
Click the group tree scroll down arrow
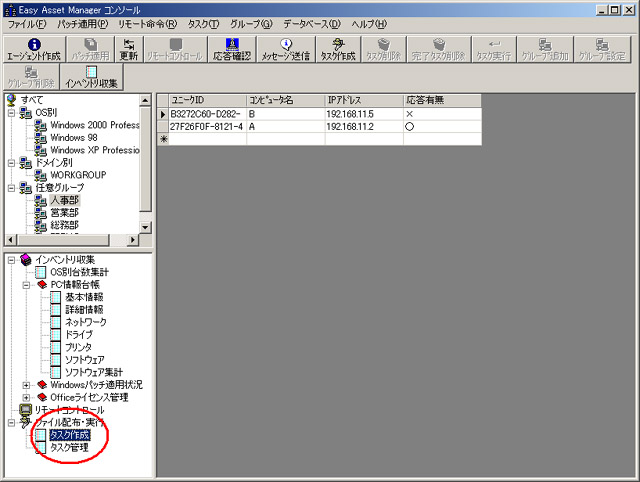145,227
